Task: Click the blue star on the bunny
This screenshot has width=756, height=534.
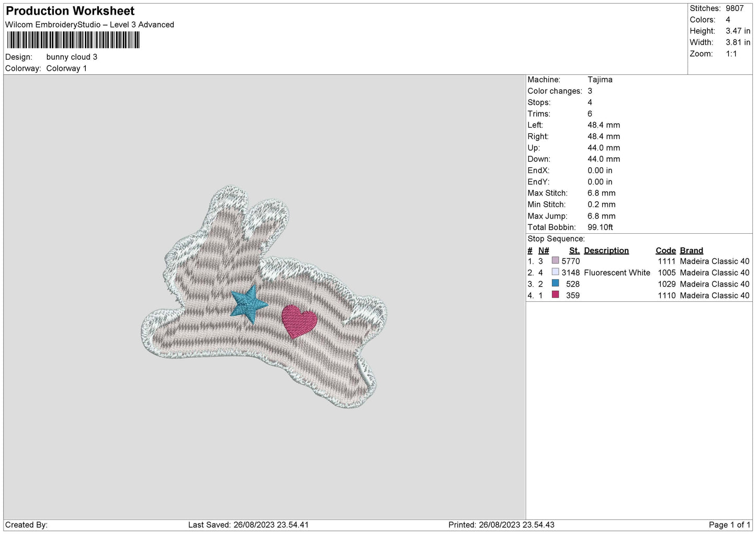Action: point(249,304)
